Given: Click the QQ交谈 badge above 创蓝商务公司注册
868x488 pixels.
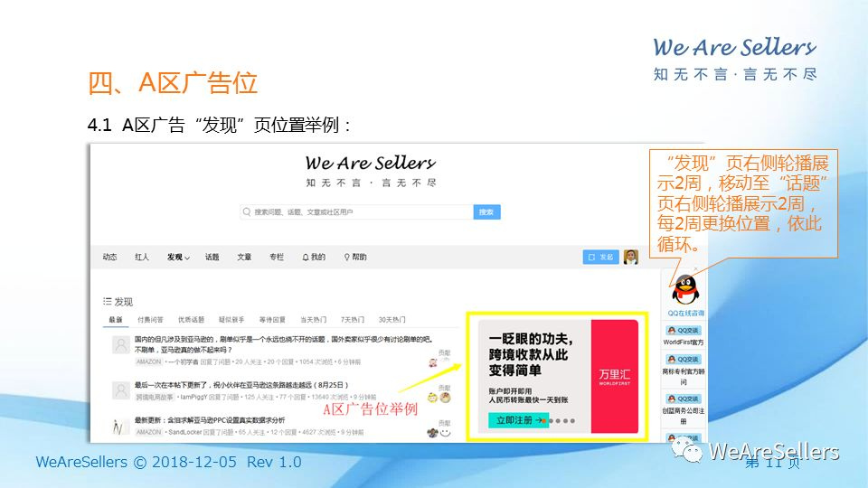Looking at the screenshot, I should point(684,399).
